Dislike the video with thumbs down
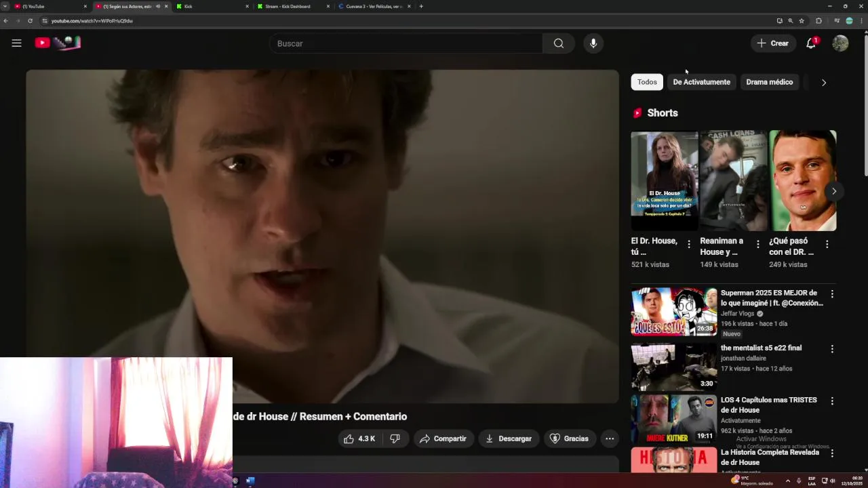 click(x=395, y=439)
